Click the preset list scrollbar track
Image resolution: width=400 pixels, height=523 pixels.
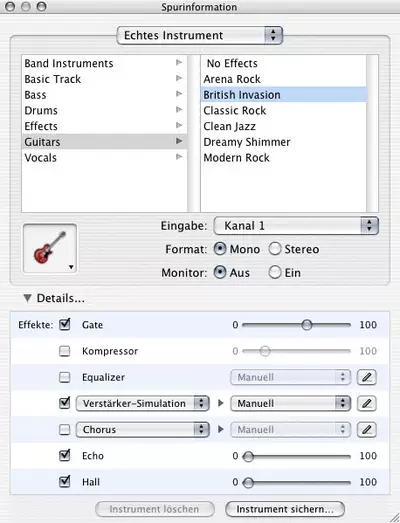[x=372, y=133]
